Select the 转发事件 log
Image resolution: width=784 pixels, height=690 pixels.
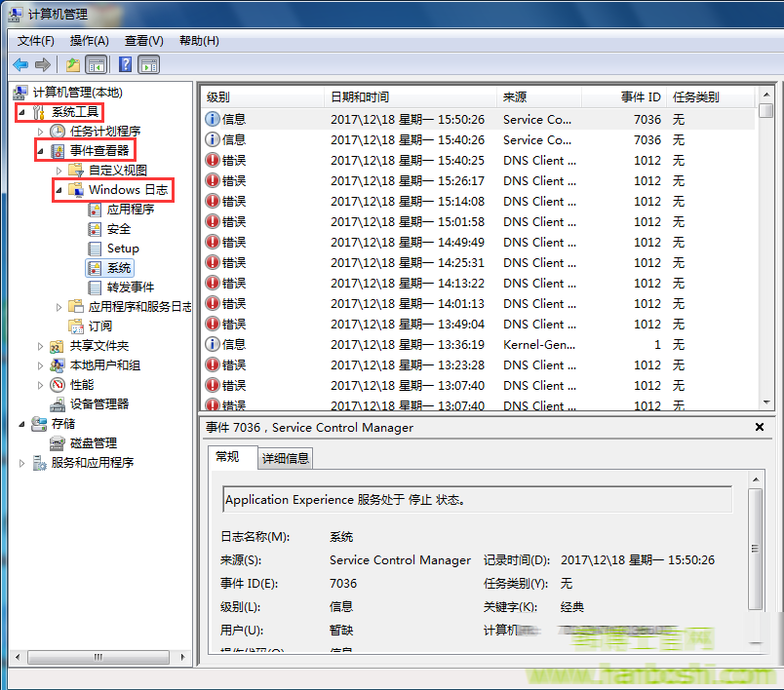coord(130,287)
